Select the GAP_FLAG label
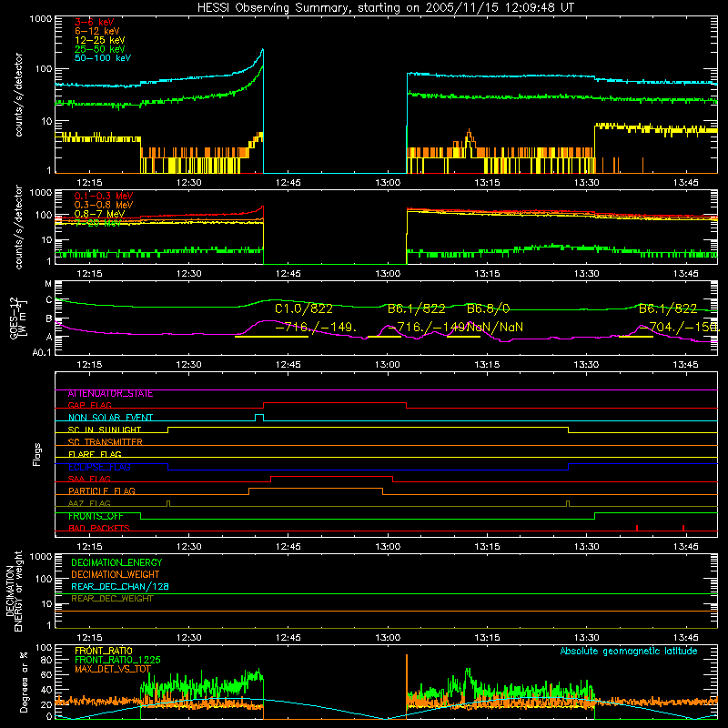The width and height of the screenshot is (728, 728). [89, 405]
